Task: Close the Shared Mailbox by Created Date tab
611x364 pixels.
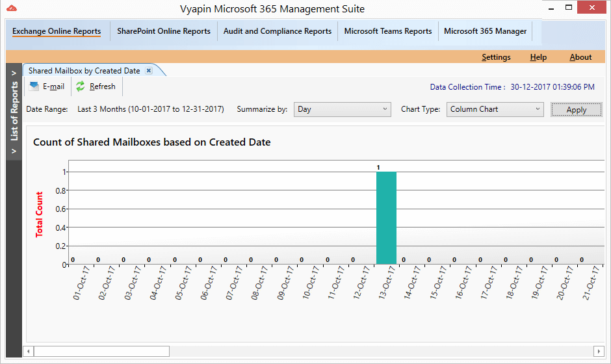Action: point(148,71)
